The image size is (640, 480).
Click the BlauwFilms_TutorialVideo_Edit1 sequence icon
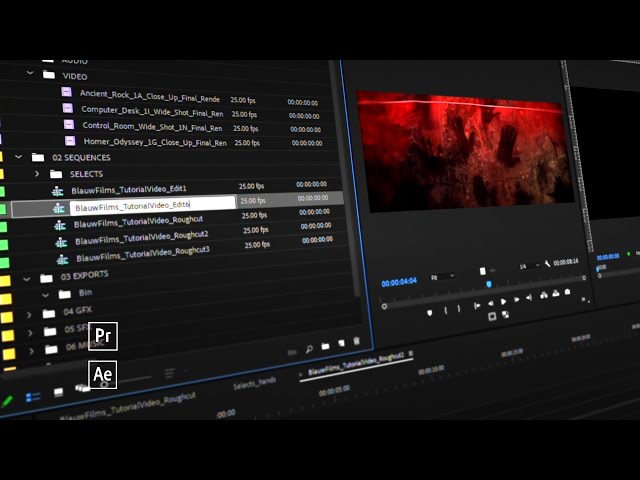(x=58, y=191)
